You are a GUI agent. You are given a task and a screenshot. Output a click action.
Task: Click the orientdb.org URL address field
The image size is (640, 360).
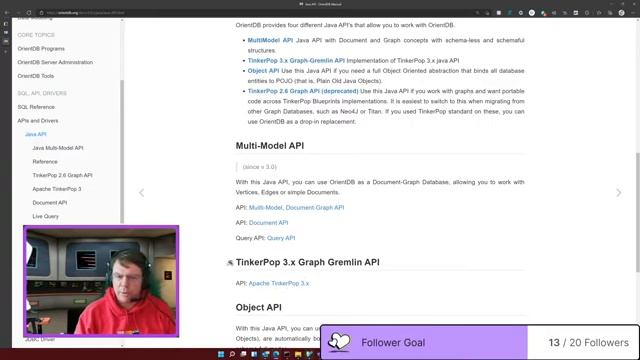85,13
